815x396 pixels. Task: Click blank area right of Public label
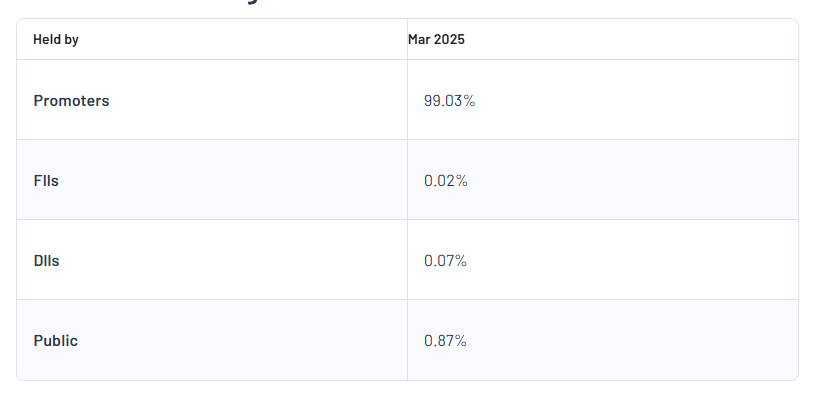point(244,341)
